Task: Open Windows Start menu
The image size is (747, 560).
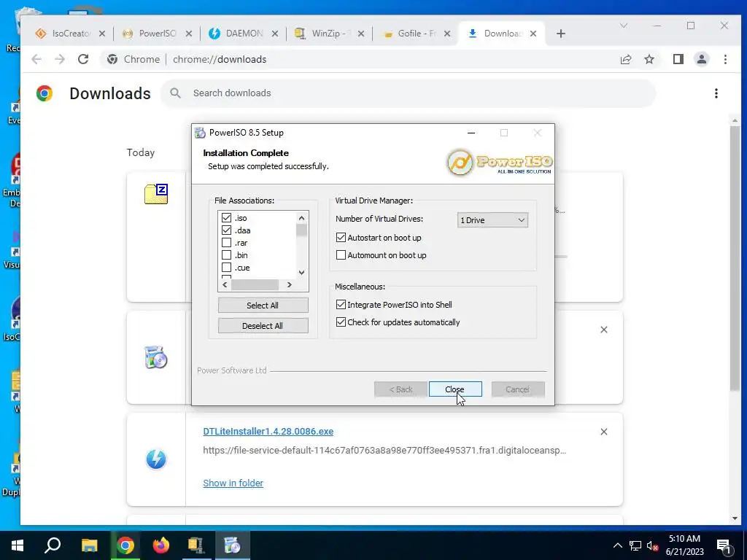Action: [18, 545]
